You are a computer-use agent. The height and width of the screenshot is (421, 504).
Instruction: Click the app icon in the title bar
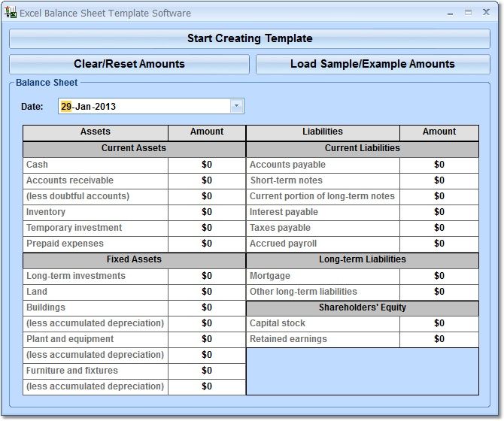[11, 13]
